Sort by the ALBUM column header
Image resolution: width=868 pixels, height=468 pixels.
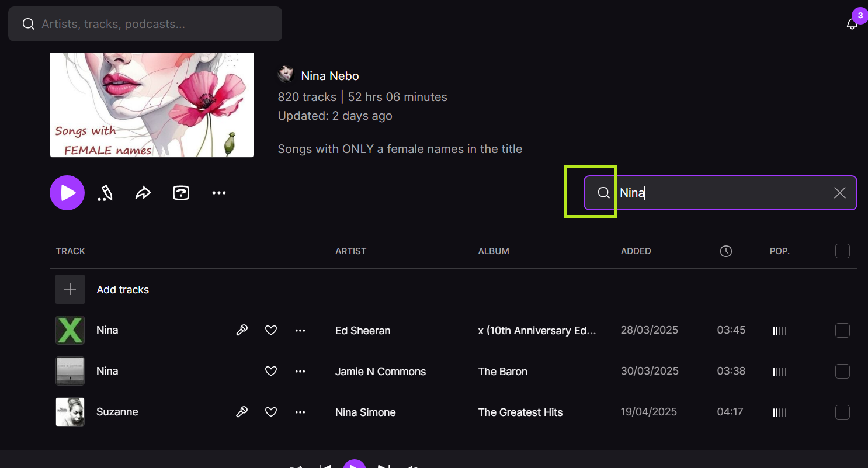tap(494, 251)
